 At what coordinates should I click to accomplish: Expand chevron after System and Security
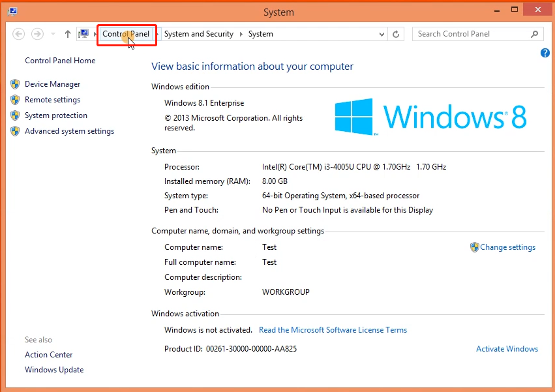tap(241, 34)
